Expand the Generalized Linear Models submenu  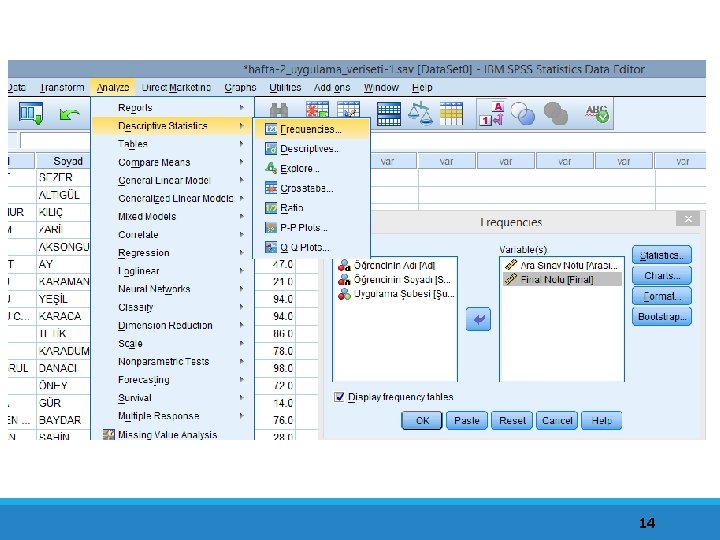coord(172,198)
